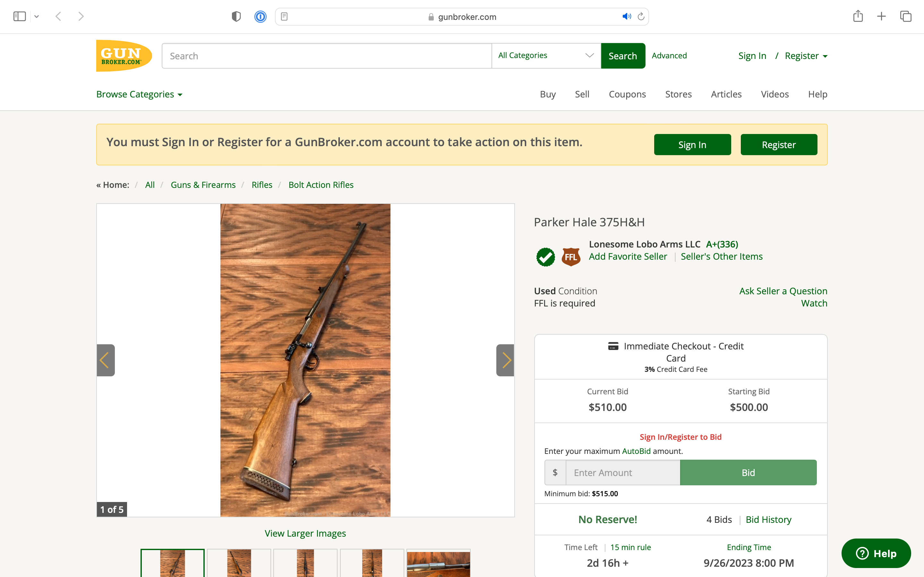The width and height of the screenshot is (924, 577).
Task: Open the Share sheet icon
Action: 858,16
